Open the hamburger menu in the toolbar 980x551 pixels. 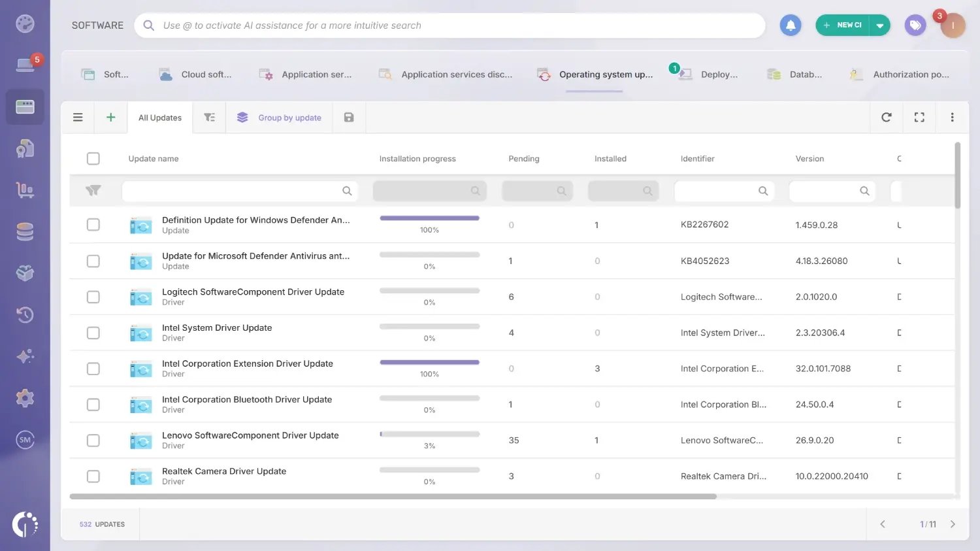tap(78, 118)
